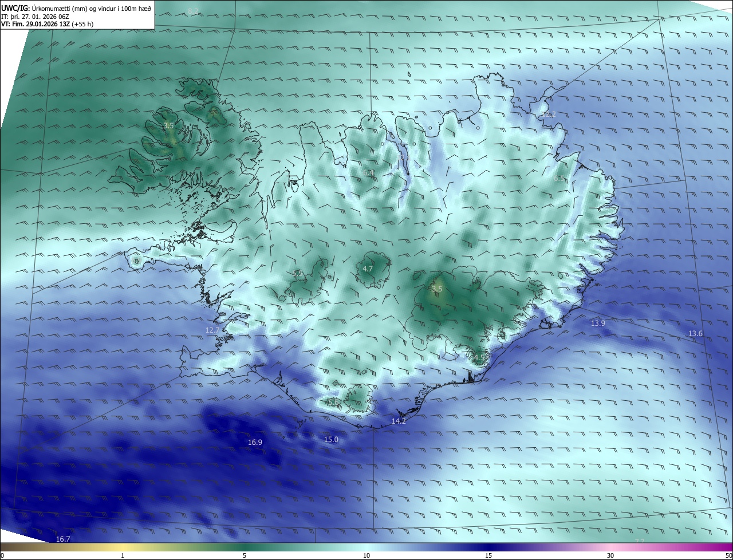Click the precipitation color scale bar
The height and width of the screenshot is (560, 733).
point(366,547)
